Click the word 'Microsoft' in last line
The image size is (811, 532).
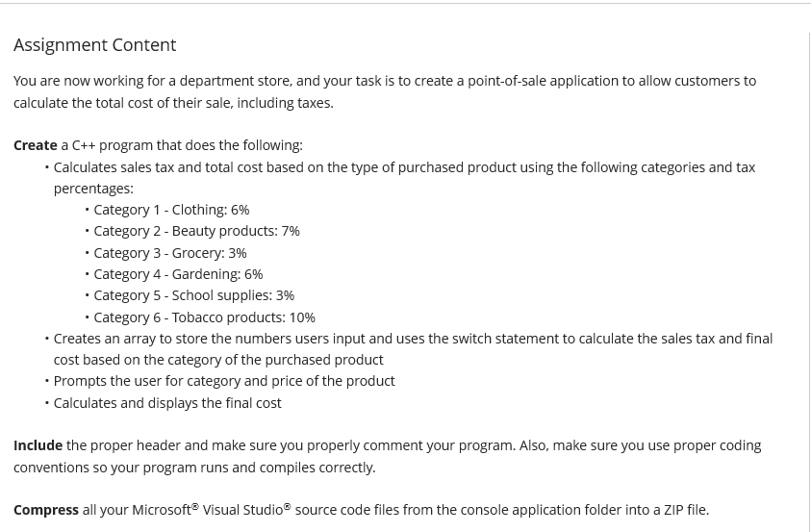161,510
